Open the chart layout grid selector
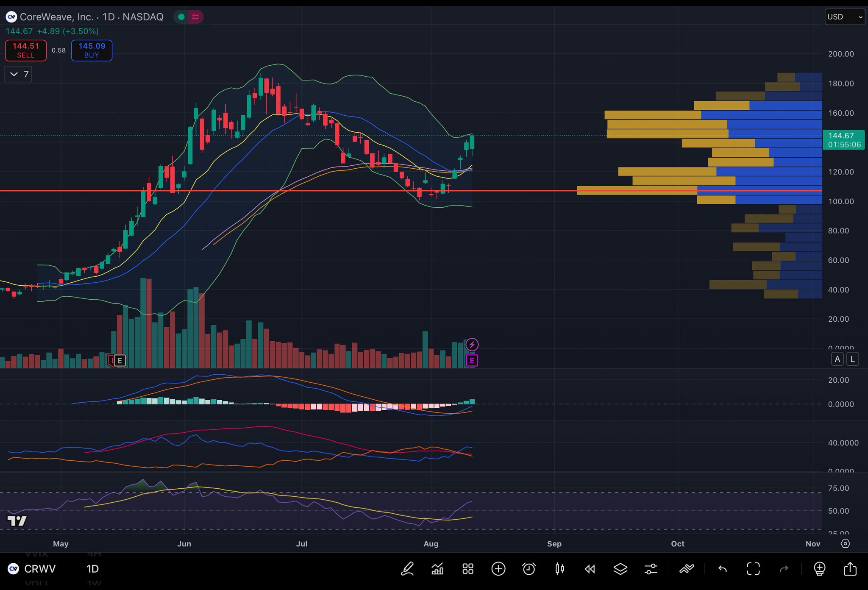 click(x=468, y=568)
